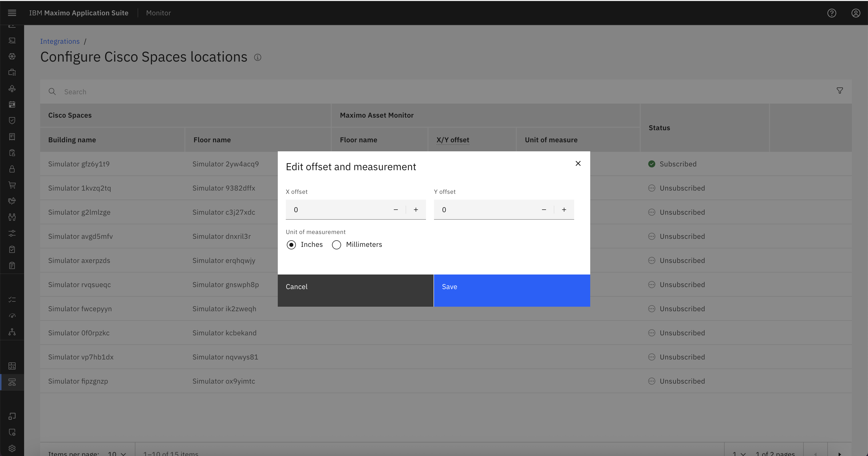Viewport: 868px width, 456px height.
Task: Click the info icon beside page title
Action: pos(257,57)
